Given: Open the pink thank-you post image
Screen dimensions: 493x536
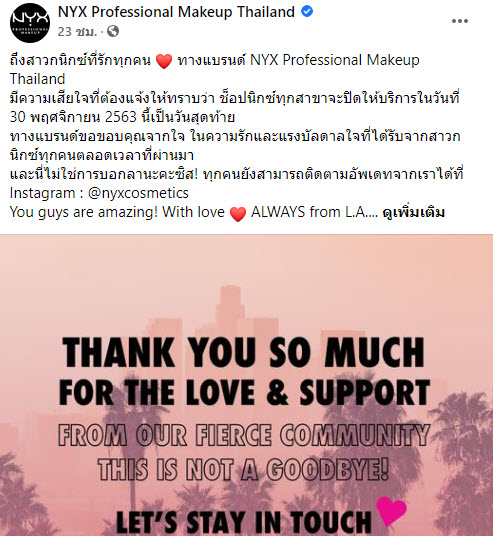Looking at the screenshot, I should point(246,385).
